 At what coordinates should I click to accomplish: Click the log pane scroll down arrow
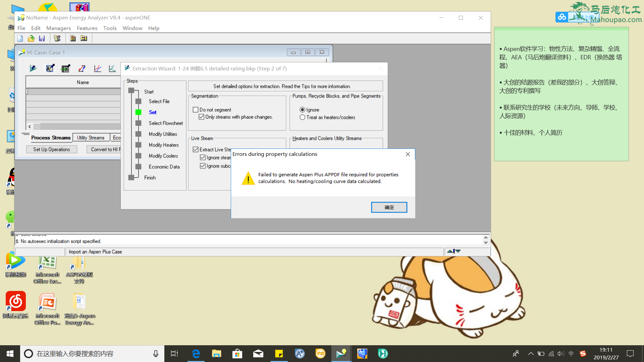coord(486,242)
